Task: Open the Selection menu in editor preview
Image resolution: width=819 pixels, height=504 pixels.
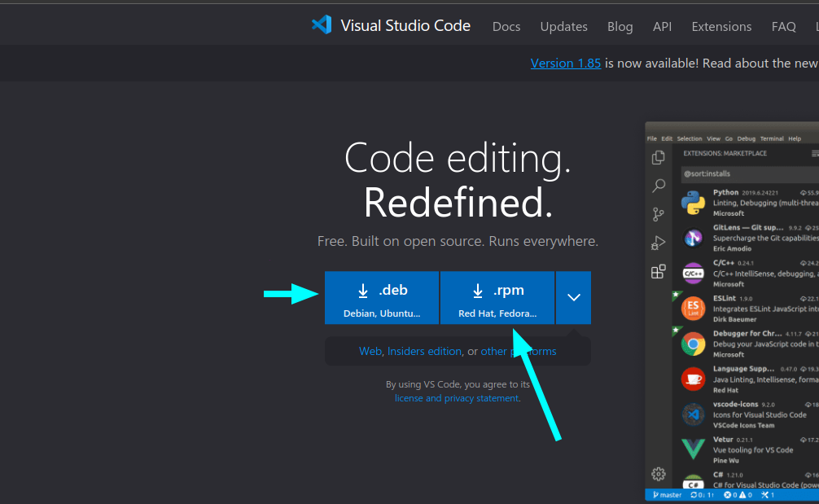Action: coord(690,139)
